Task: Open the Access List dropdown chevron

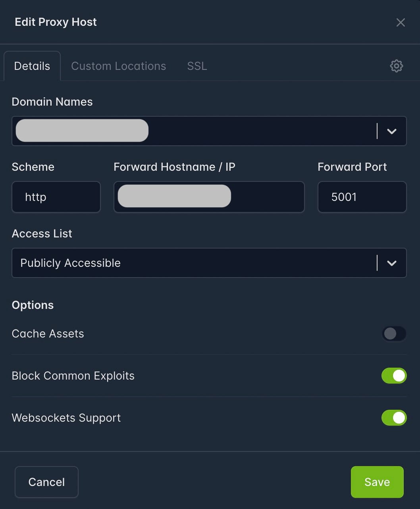Action: [392, 263]
